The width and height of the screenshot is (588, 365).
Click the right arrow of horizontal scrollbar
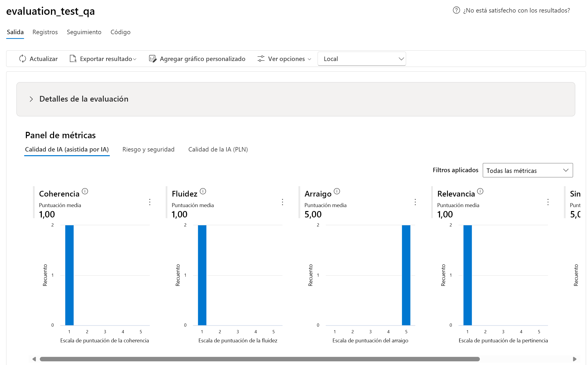(x=574, y=359)
